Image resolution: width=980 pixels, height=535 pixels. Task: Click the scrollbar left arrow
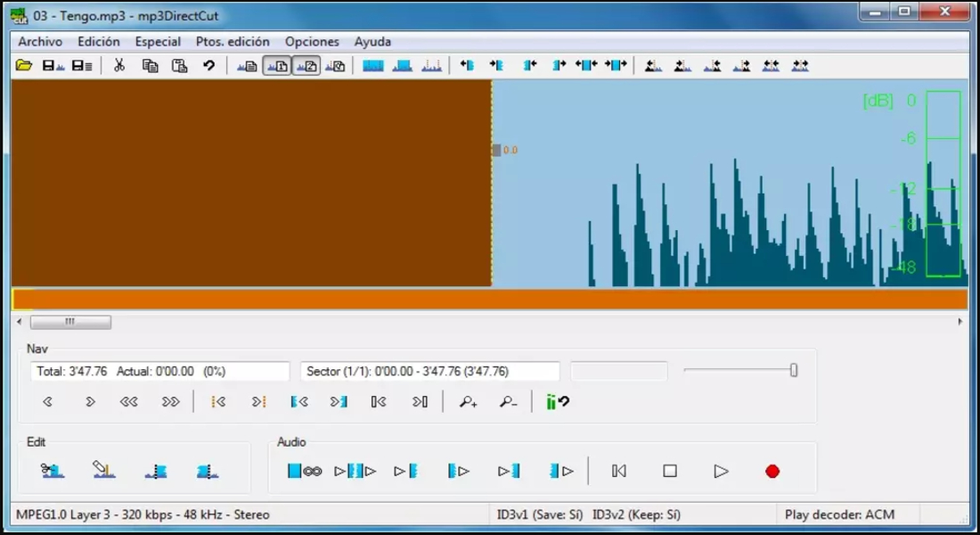click(20, 322)
